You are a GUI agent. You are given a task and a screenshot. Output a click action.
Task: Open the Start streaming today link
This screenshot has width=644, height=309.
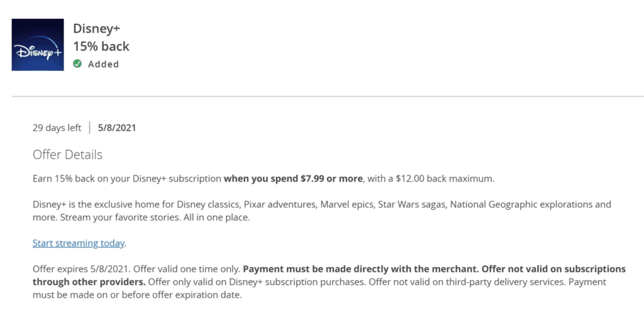click(79, 243)
